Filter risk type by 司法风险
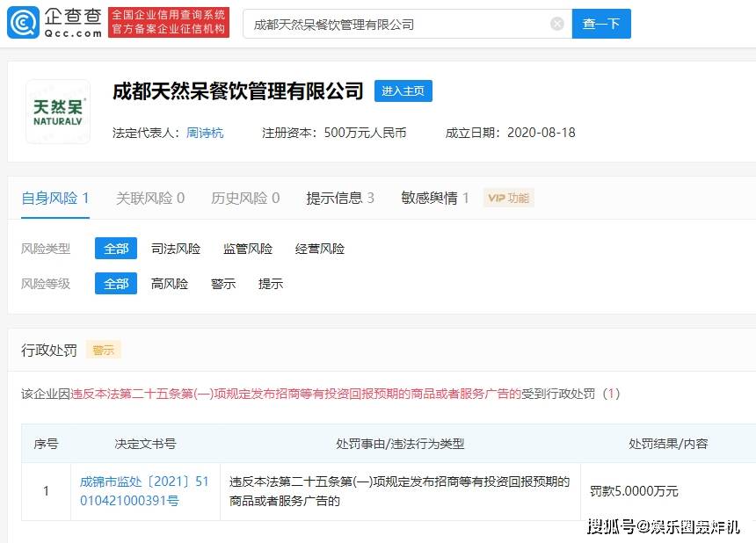This screenshot has height=543, width=756. click(x=176, y=249)
